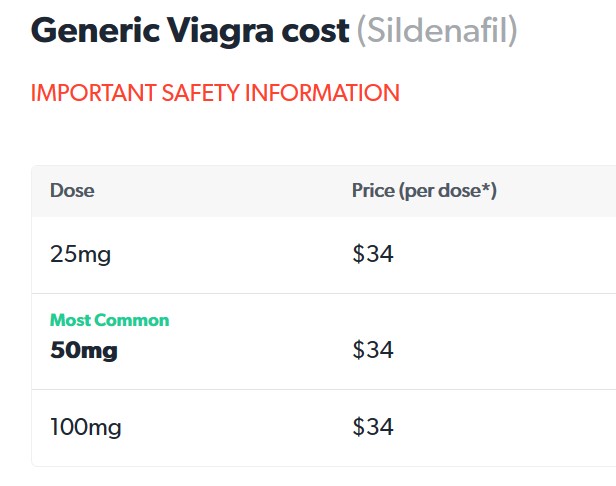Click the asterisk in the Price header
Image resolution: width=616 pixels, height=486 pixels.
click(485, 187)
